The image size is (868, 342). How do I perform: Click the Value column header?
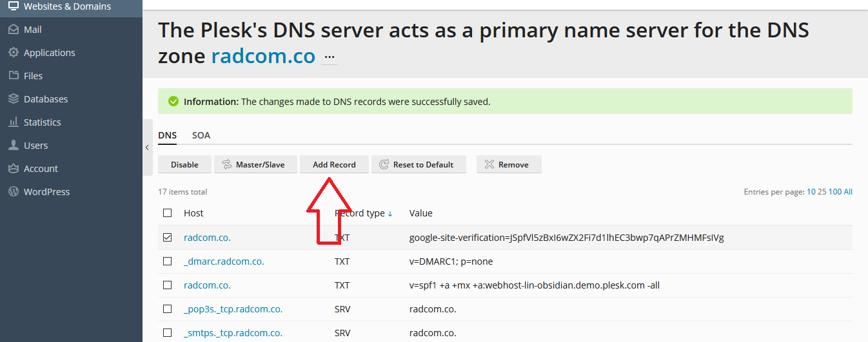pos(421,213)
